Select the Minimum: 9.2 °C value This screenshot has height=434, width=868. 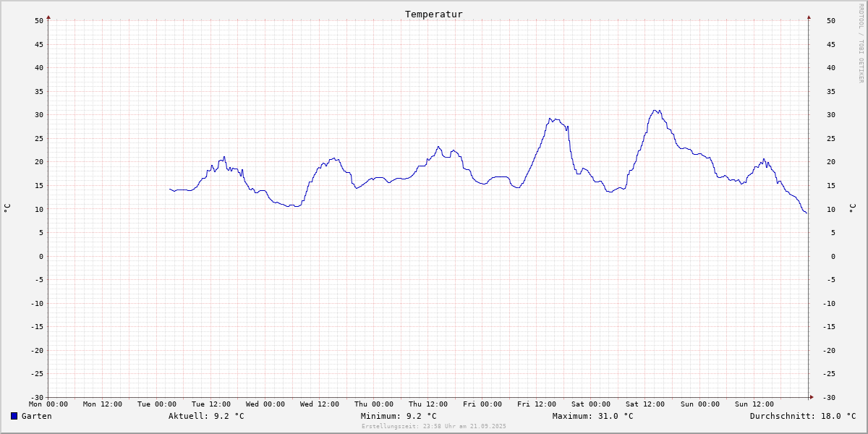[399, 416]
